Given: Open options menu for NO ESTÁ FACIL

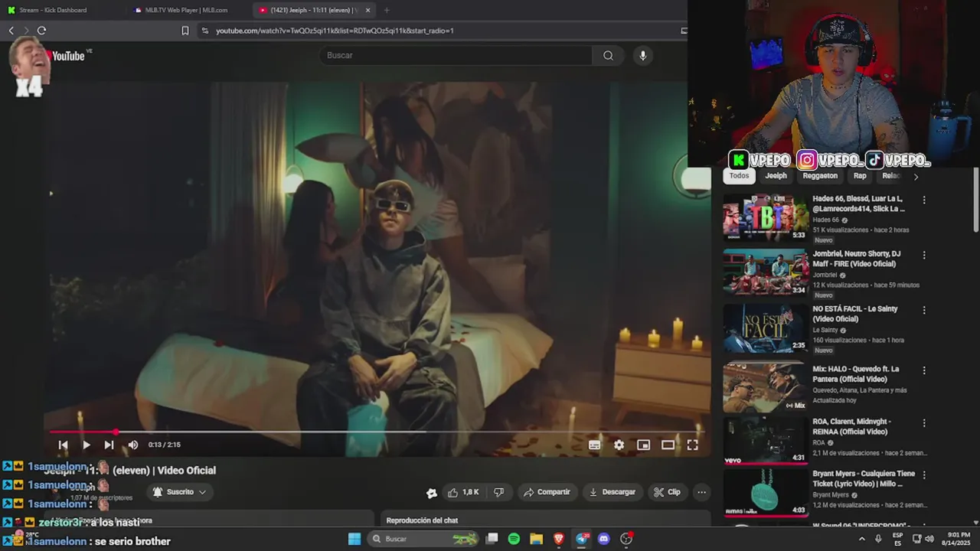Looking at the screenshot, I should click(924, 310).
